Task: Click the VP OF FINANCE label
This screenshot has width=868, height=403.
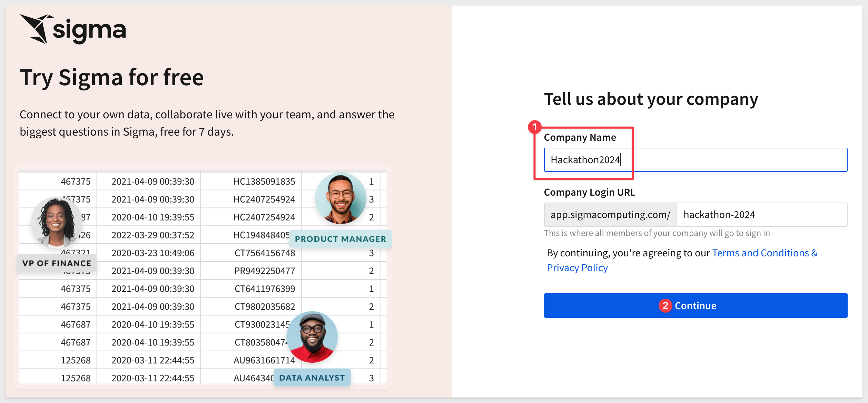Action: tap(57, 263)
